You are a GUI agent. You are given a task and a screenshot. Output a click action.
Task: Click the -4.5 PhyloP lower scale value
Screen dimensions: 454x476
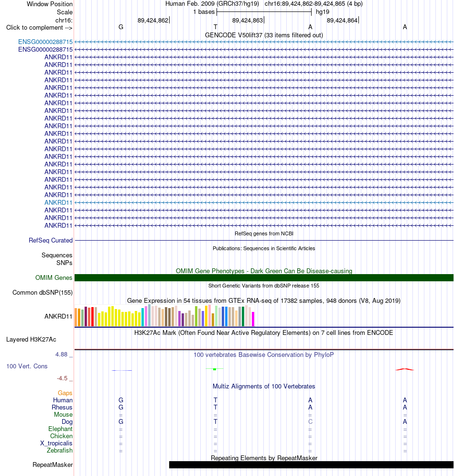62,378
